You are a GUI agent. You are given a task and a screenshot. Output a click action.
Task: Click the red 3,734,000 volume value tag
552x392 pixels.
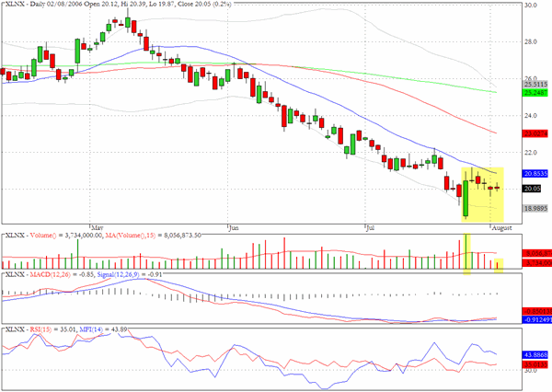pyautogui.click(x=537, y=263)
